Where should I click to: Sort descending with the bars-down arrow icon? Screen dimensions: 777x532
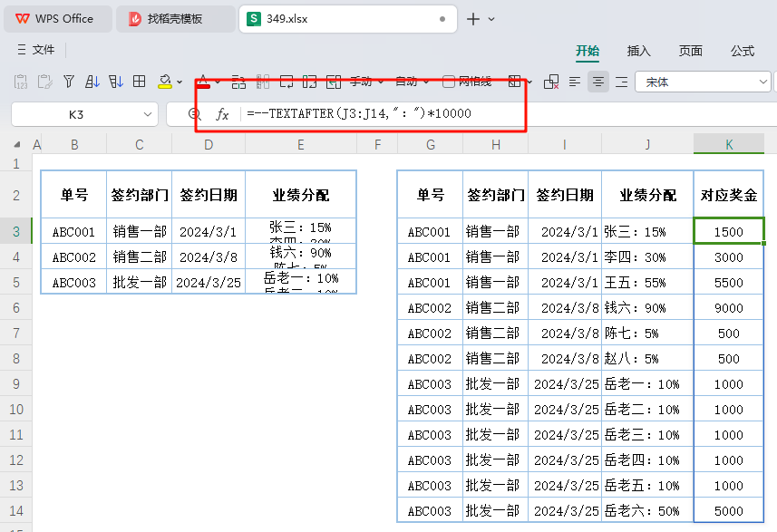coord(115,82)
